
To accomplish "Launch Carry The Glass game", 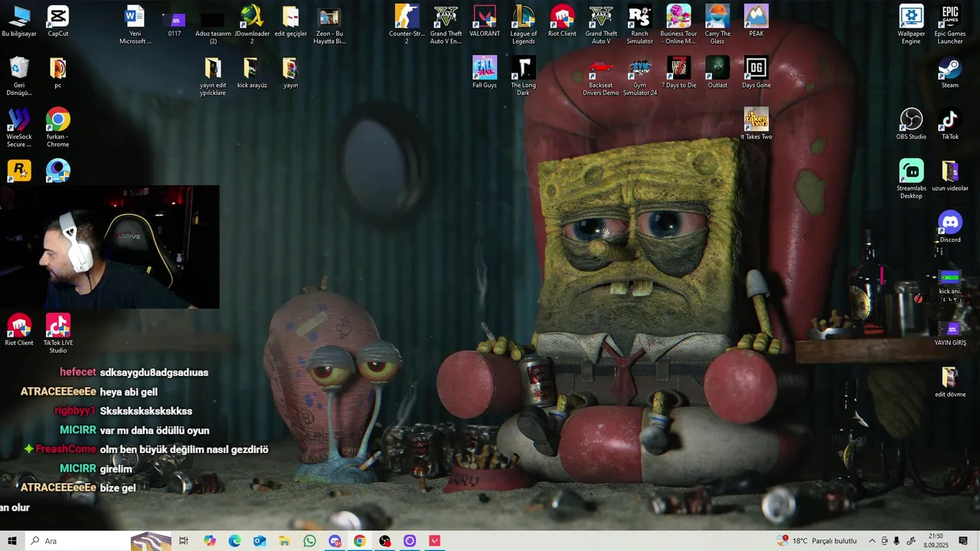I will pos(717,24).
